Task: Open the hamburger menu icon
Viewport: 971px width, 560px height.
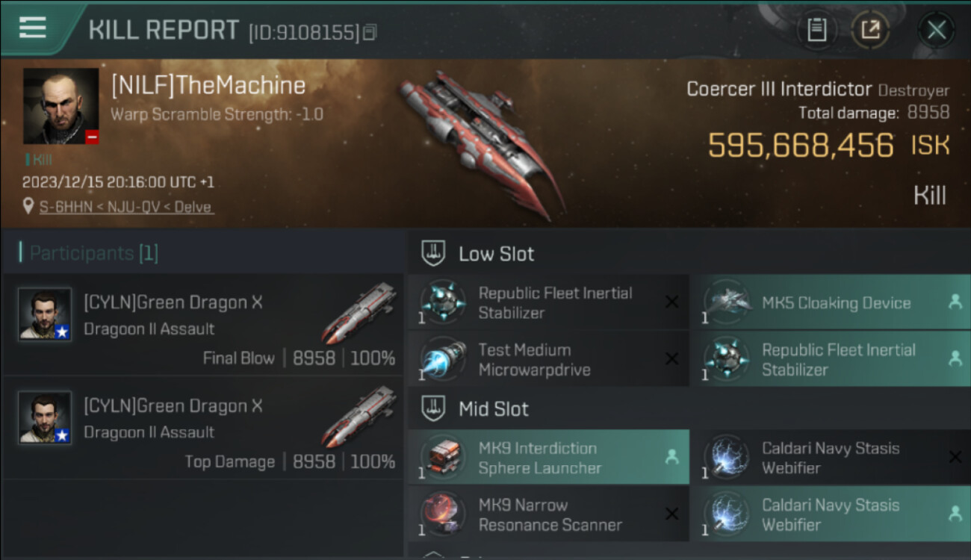Action: [x=32, y=28]
